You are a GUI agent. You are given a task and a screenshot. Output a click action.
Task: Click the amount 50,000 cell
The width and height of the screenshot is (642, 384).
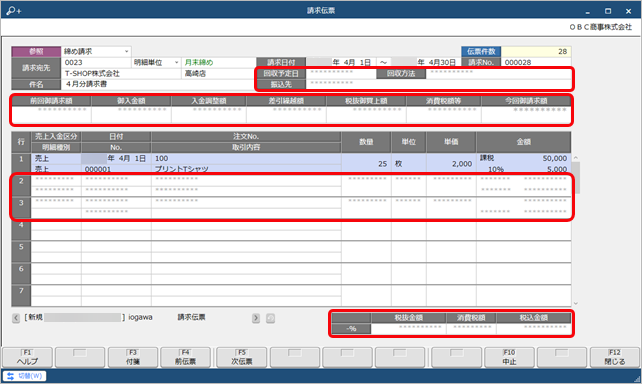click(554, 158)
